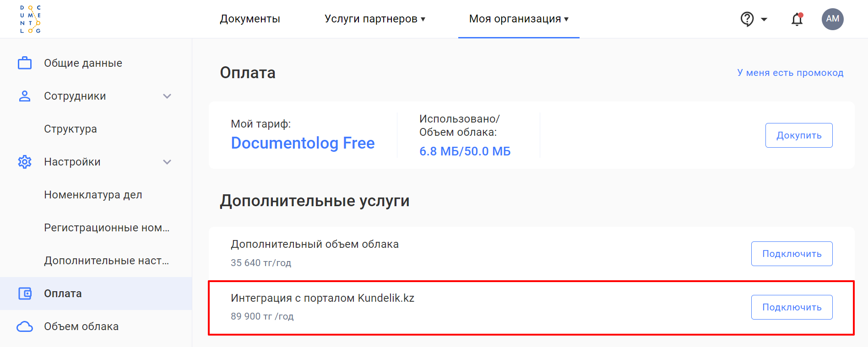Collapse the Настройки sidebar chevron

[167, 162]
